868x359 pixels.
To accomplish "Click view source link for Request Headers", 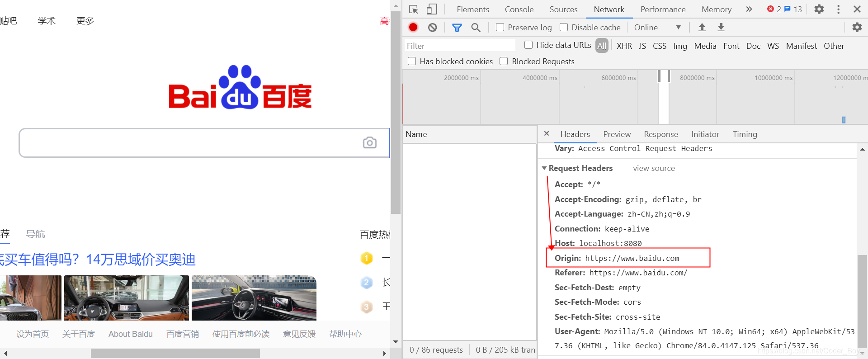I will (x=654, y=168).
